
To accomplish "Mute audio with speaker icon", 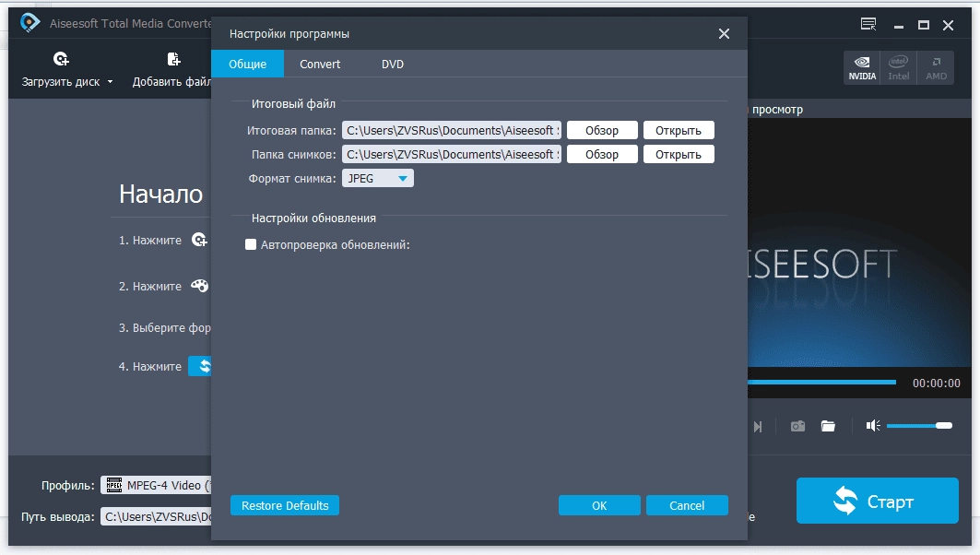I will click(873, 426).
